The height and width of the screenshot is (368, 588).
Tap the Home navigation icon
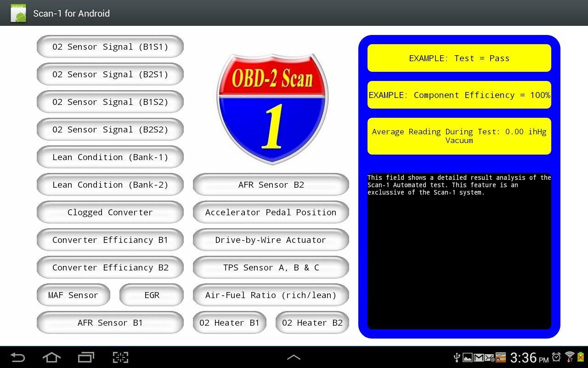click(51, 357)
